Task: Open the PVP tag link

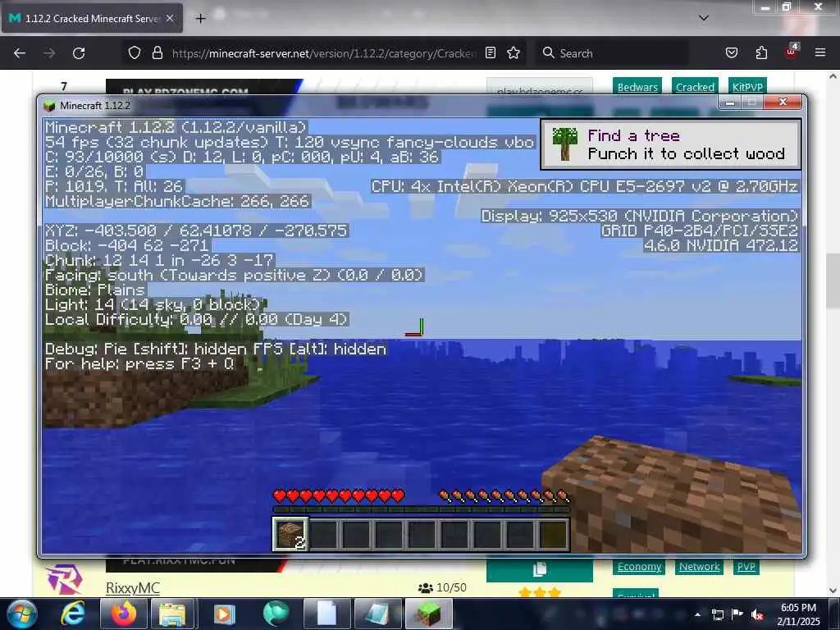Action: [x=746, y=567]
